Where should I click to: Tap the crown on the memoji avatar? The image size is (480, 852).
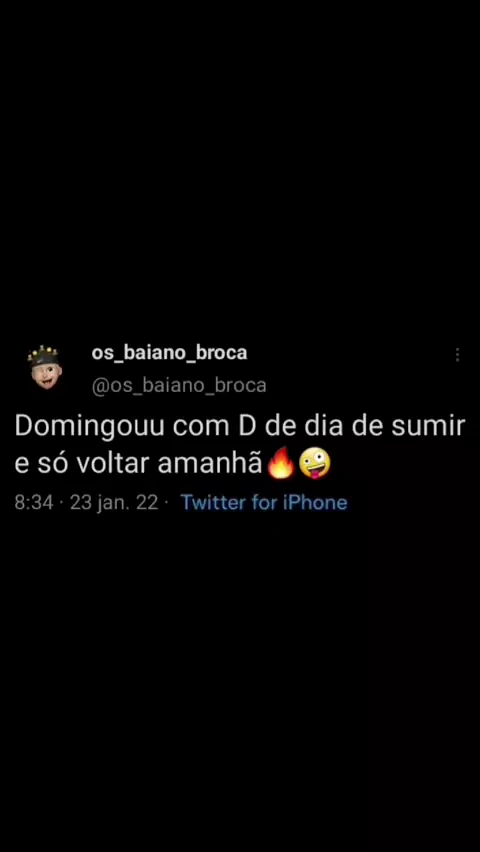(43, 350)
